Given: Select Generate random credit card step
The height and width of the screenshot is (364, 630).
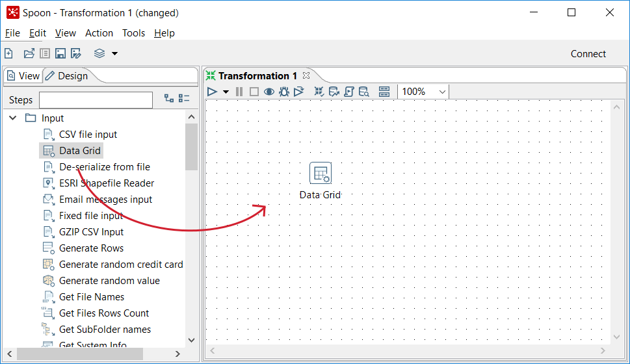Looking at the screenshot, I should pyautogui.click(x=121, y=265).
